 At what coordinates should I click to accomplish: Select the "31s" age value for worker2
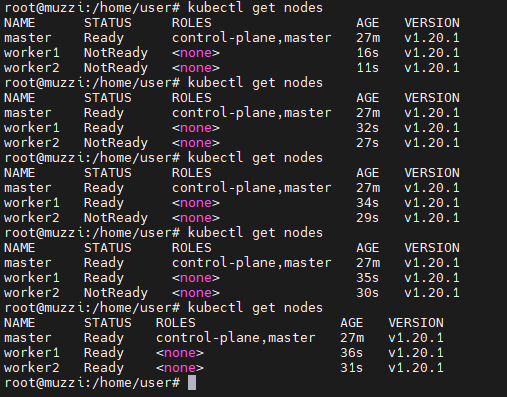coord(352,368)
